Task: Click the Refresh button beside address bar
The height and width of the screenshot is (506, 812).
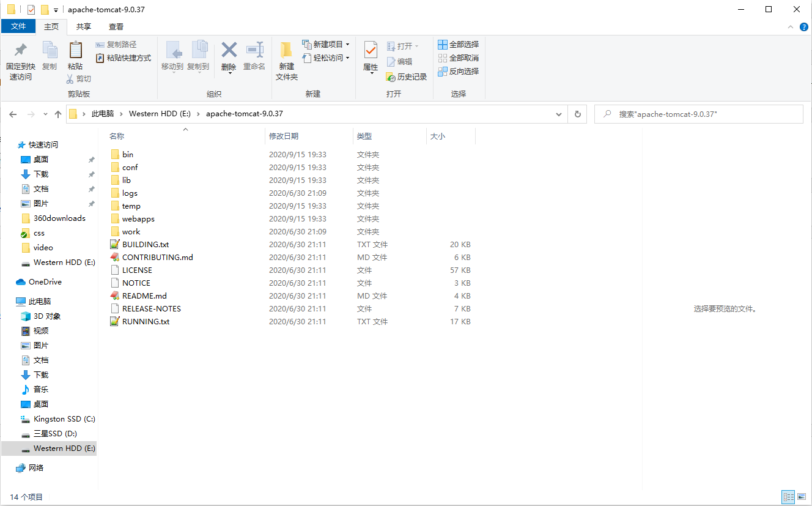Action: click(577, 114)
